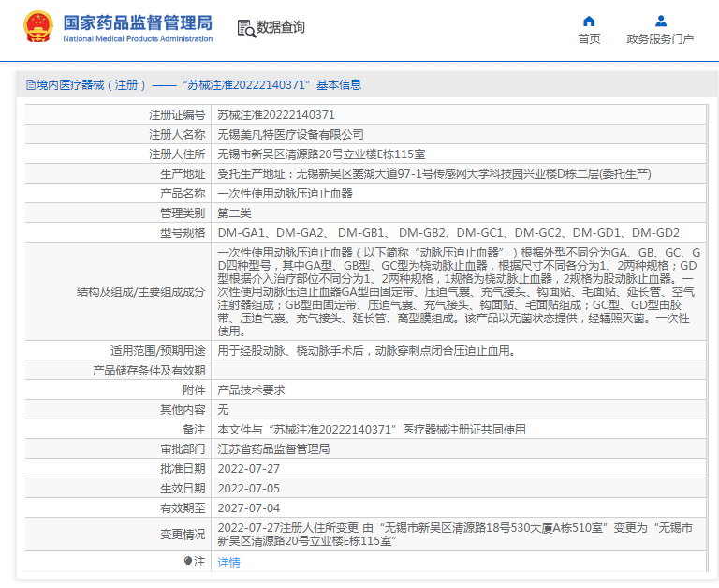Click the national emblem logo
The height and width of the screenshot is (588, 719).
coord(38,27)
